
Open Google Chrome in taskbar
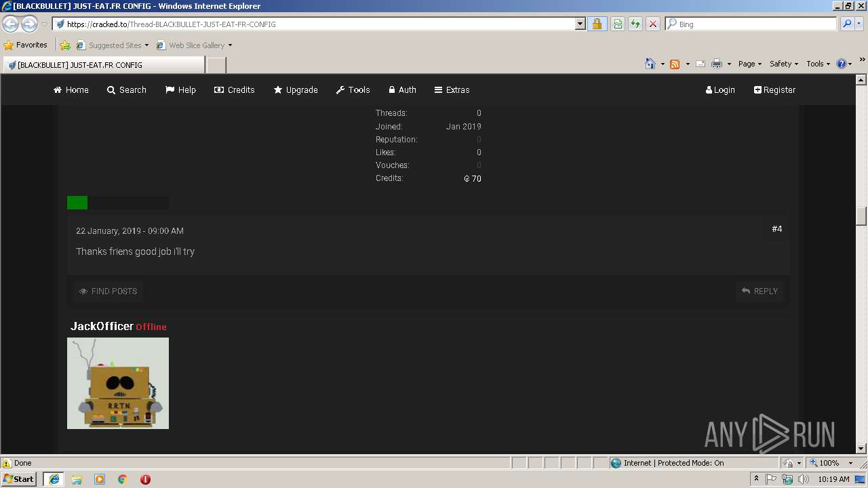click(x=123, y=479)
